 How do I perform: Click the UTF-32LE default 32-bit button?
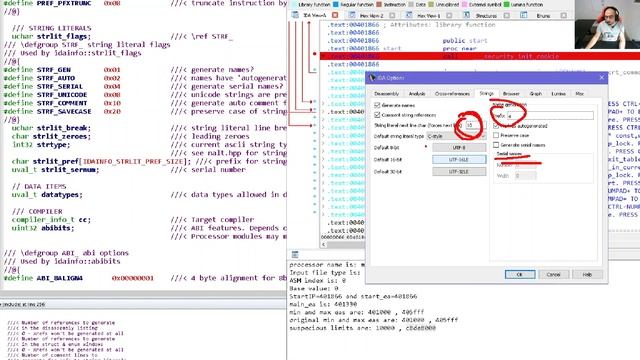(x=459, y=171)
